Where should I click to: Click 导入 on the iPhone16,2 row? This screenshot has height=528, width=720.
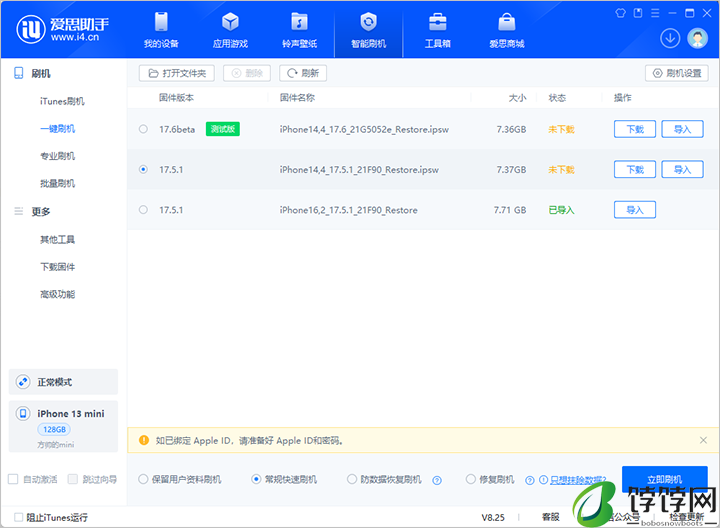[635, 210]
